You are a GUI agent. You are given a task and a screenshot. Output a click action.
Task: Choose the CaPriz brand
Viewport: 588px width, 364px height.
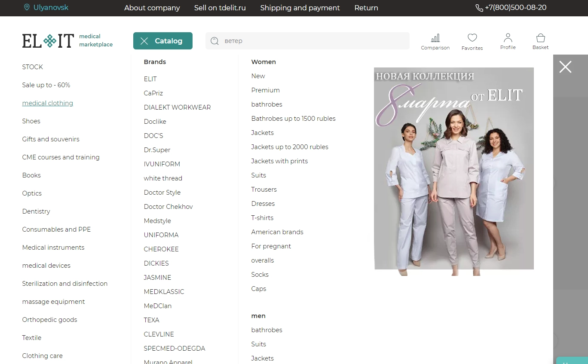(x=153, y=93)
